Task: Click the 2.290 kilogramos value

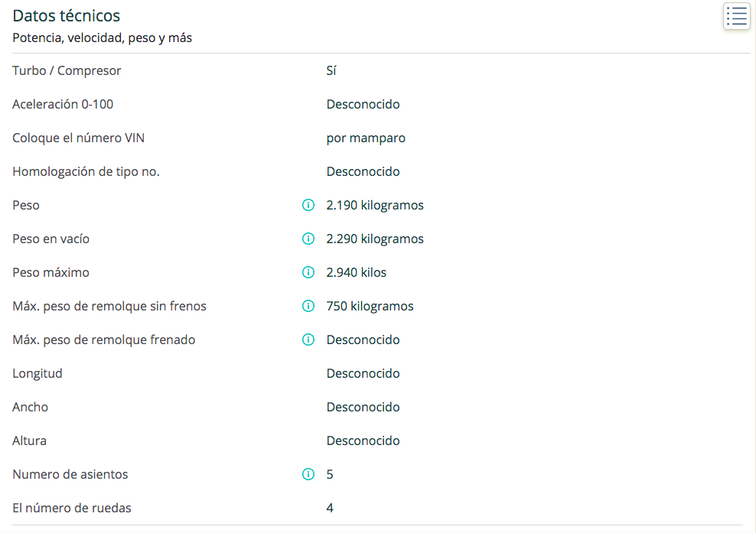Action: pos(375,239)
